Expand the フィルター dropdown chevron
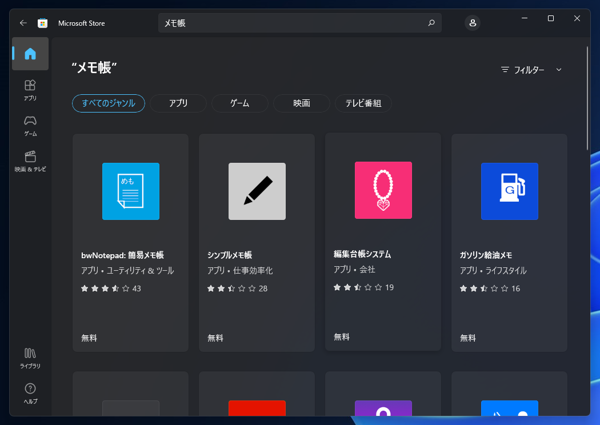Image resolution: width=600 pixels, height=425 pixels. coord(559,70)
